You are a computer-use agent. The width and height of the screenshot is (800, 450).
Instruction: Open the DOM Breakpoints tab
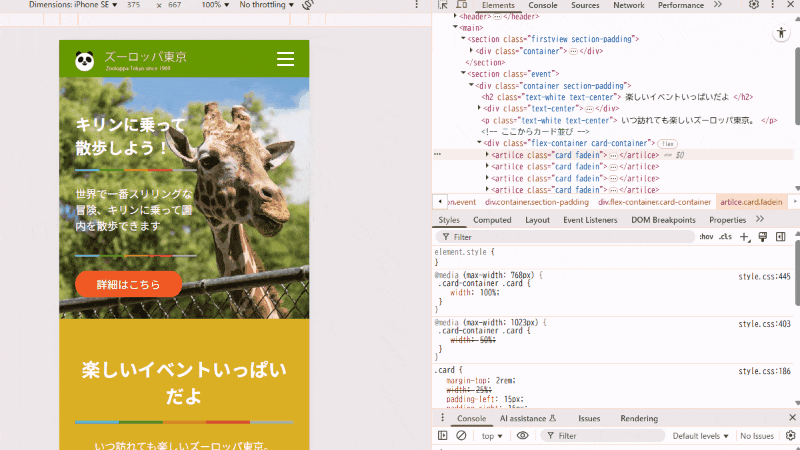(x=663, y=220)
